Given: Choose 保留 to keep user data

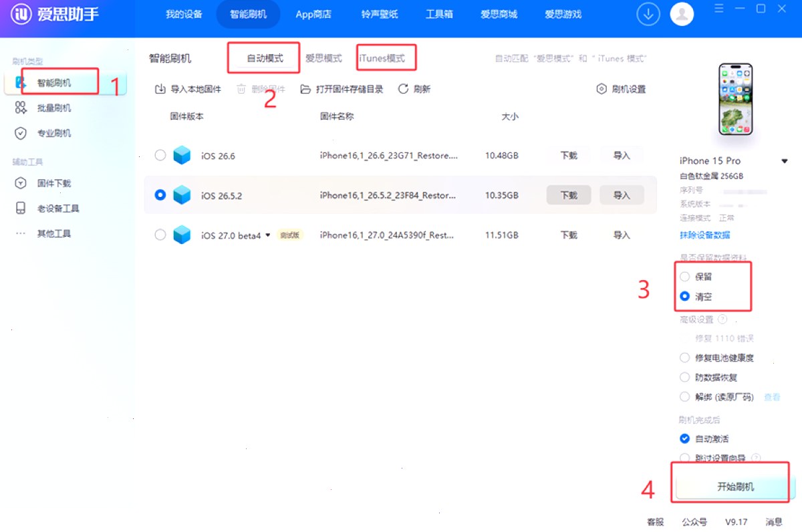Looking at the screenshot, I should point(684,277).
